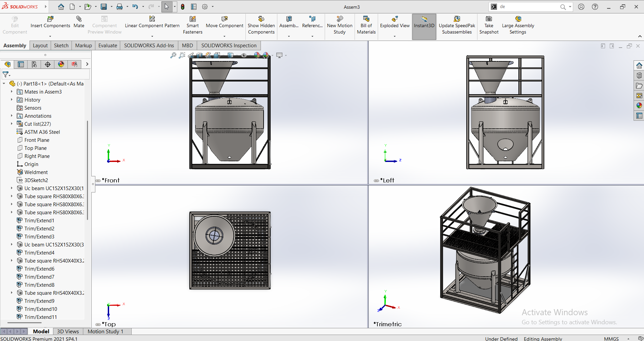The image size is (644, 341).
Task: Take a Snapshot with camera icon
Action: click(x=489, y=19)
